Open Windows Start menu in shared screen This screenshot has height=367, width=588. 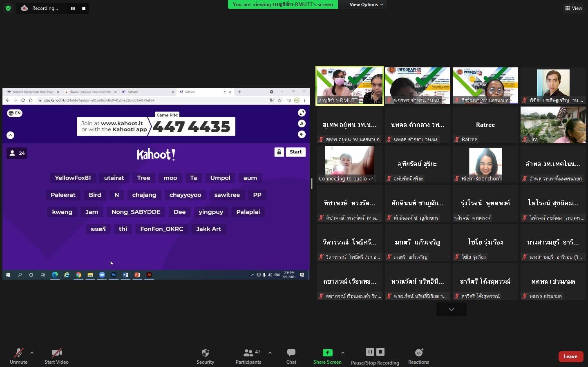[x=8, y=275]
